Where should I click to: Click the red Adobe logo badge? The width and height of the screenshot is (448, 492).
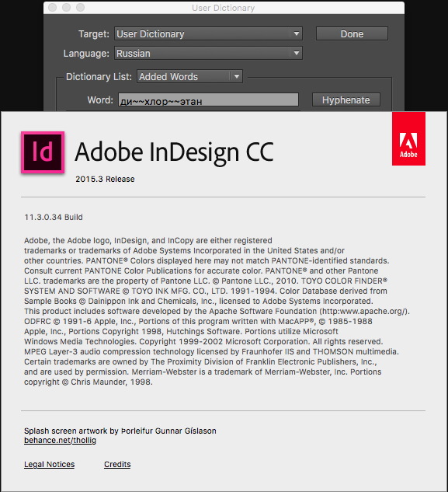408,138
